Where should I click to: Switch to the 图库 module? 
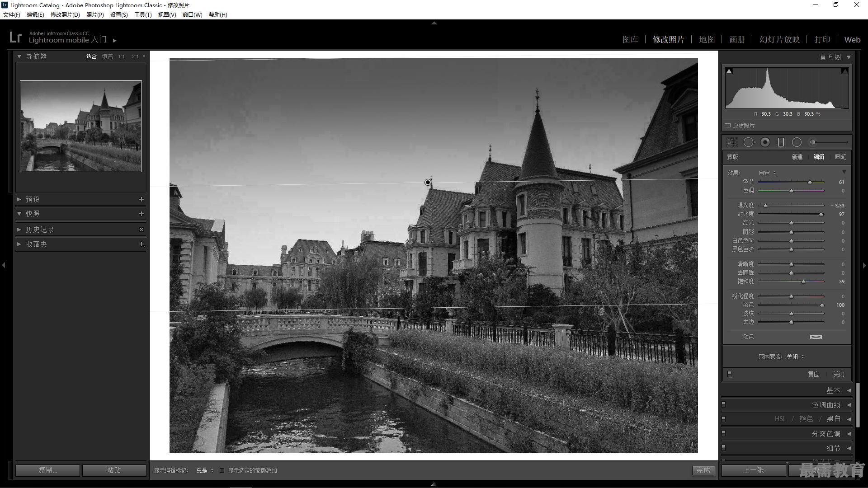630,40
